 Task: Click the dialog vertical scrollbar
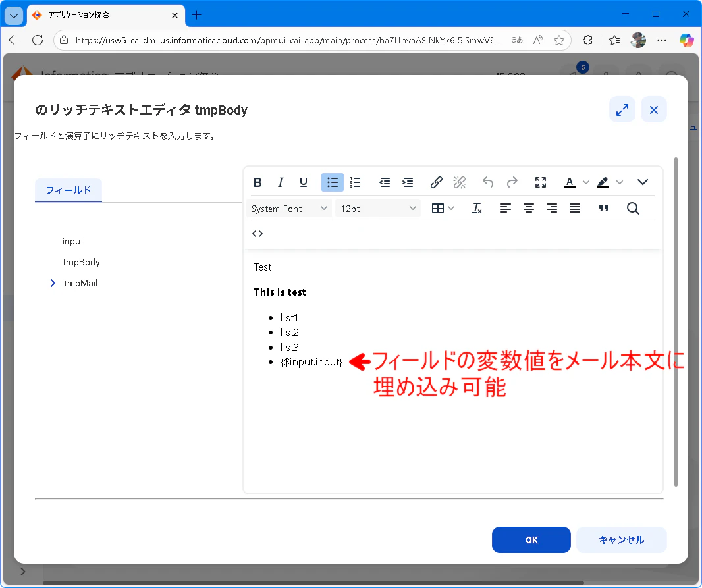(x=676, y=322)
